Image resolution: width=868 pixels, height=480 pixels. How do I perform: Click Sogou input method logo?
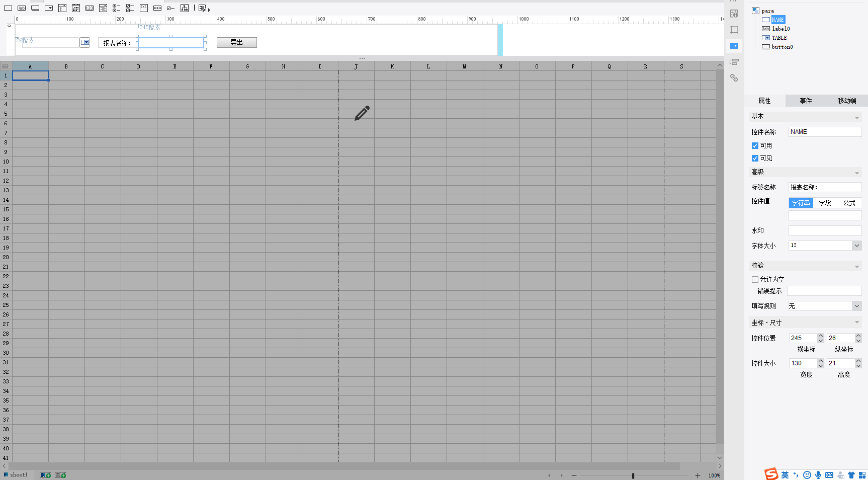(x=771, y=474)
